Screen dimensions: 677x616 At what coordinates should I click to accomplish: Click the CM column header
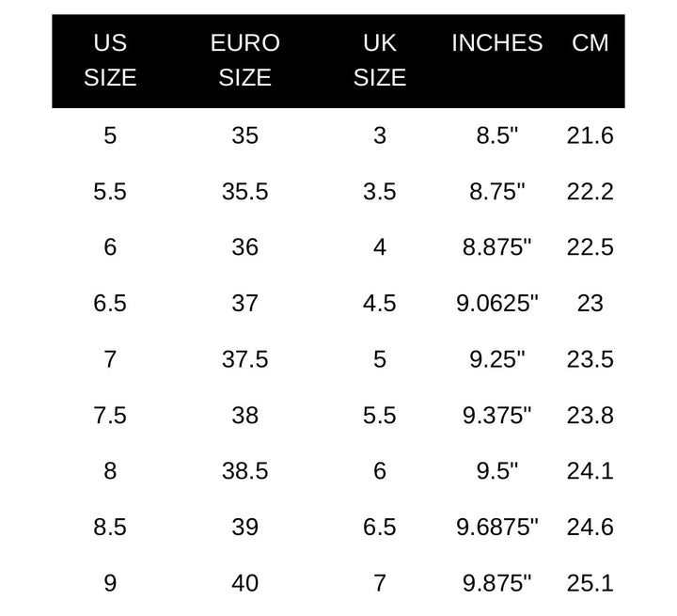[590, 42]
